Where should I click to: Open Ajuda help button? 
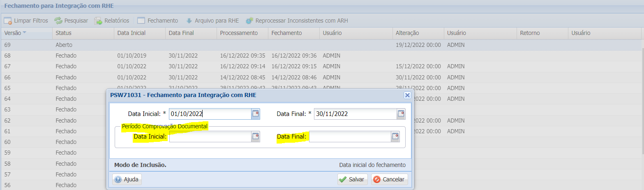tap(127, 179)
